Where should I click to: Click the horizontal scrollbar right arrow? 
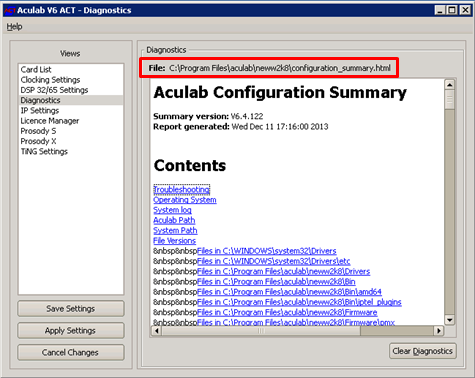pyautogui.click(x=439, y=331)
